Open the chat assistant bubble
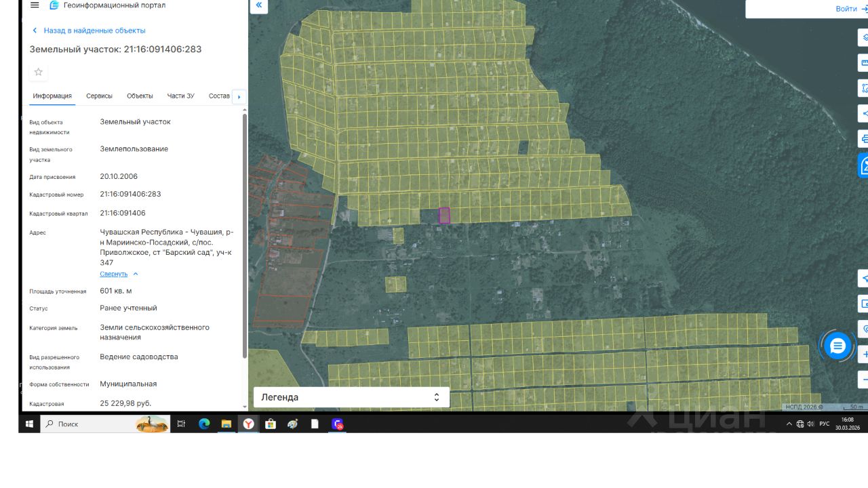The image size is (868, 488). (837, 346)
